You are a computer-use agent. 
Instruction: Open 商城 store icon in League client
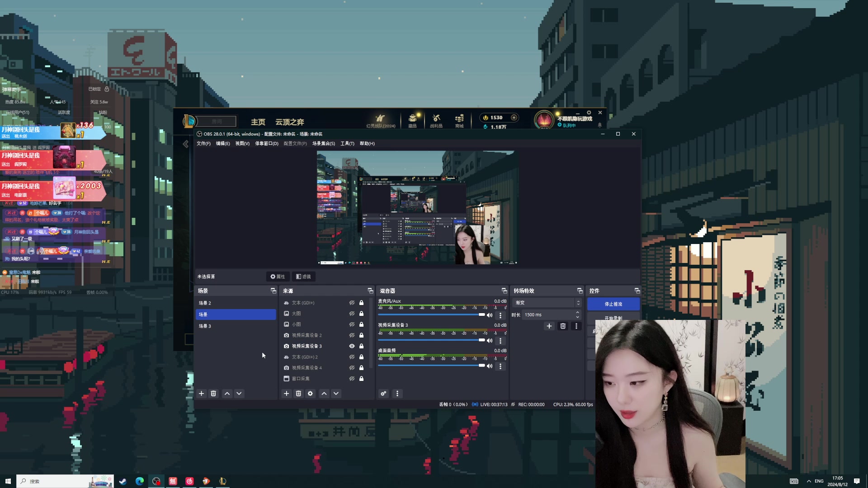459,120
